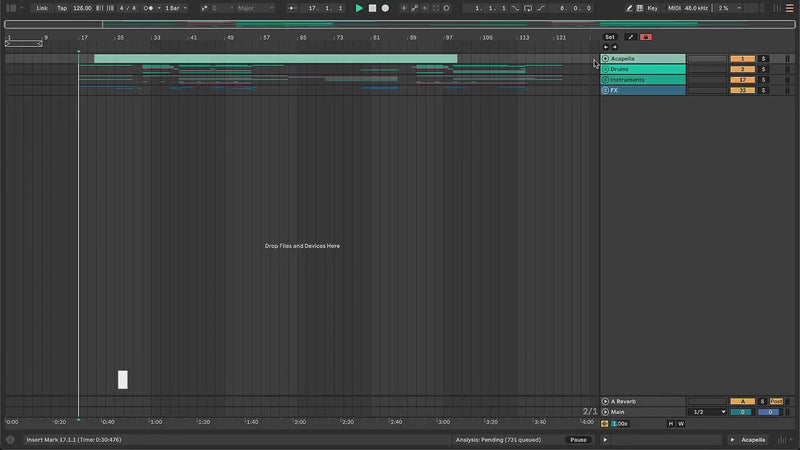This screenshot has width=800, height=450.
Task: Deactivate Instruments track via activator 17
Action: (x=742, y=80)
